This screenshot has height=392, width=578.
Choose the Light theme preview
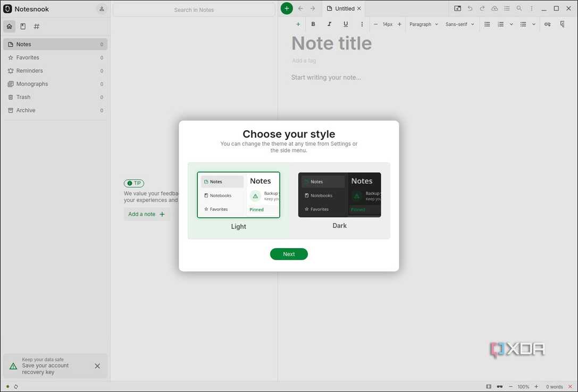pos(239,195)
